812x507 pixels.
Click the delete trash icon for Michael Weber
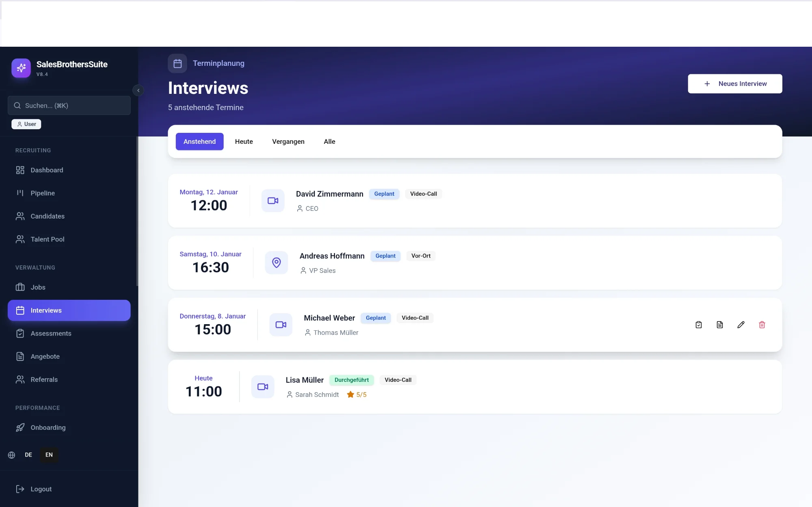coord(762,325)
